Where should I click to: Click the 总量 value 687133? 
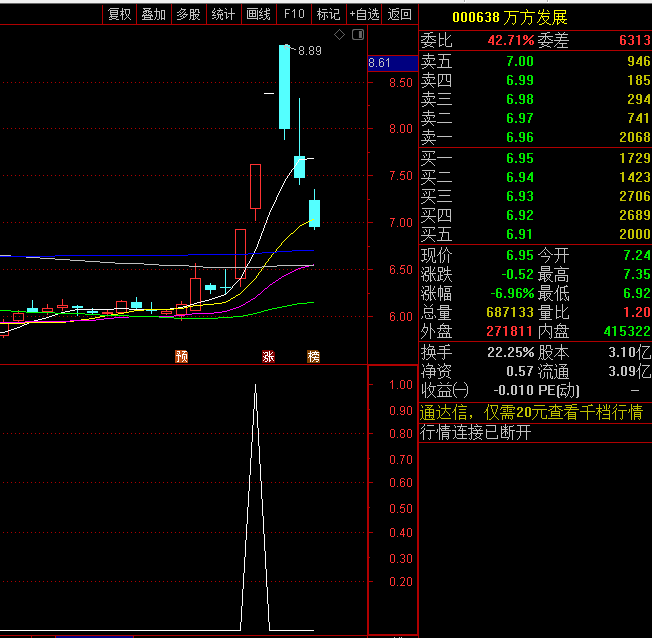pyautogui.click(x=510, y=312)
